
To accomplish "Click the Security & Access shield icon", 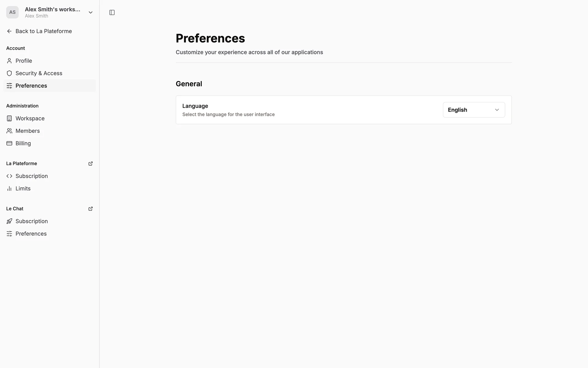I will click(x=9, y=73).
